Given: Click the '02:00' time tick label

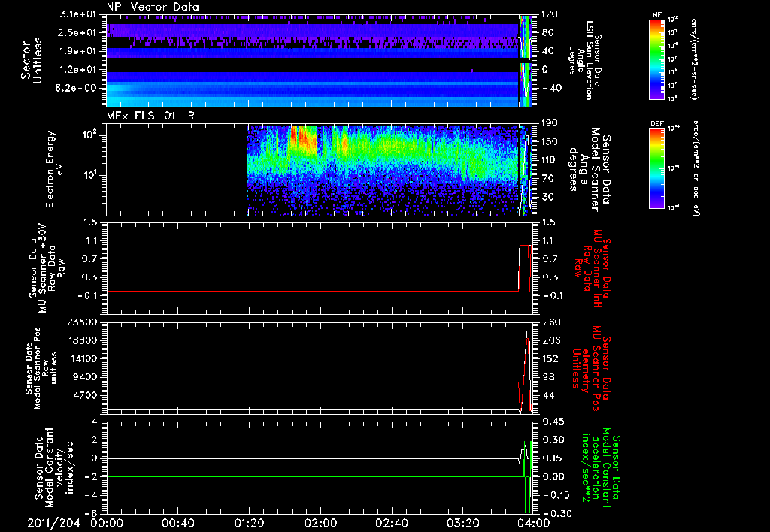Looking at the screenshot, I should click(320, 523).
